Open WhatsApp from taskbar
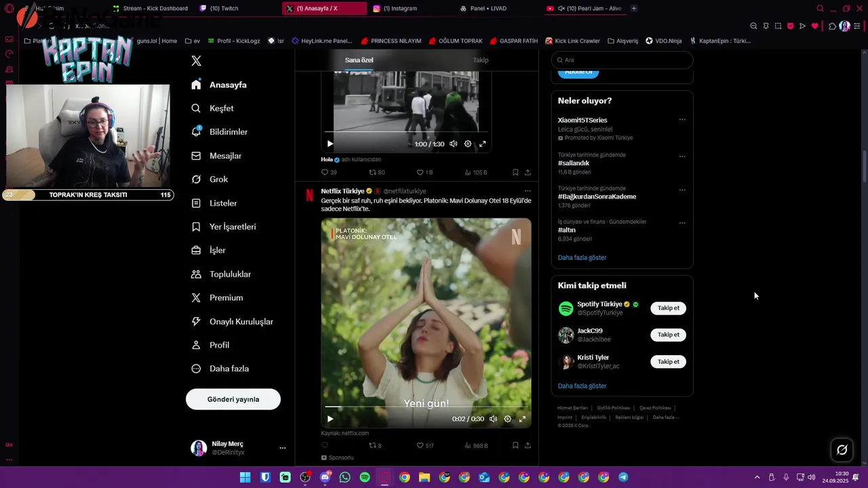Screen dimensions: 868x488 345,477
